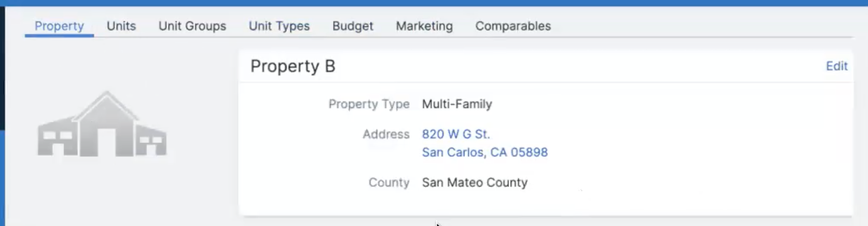Viewport: 868px width, 226px height.
Task: Click the property building placeholder image
Action: (x=102, y=124)
